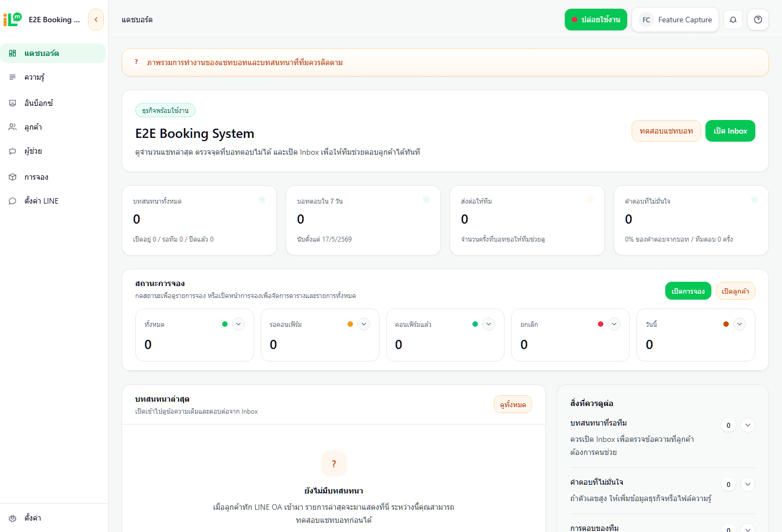This screenshot has height=532, width=782.
Task: Click the settings gear icon at sidebar bottom
Action: [12, 518]
